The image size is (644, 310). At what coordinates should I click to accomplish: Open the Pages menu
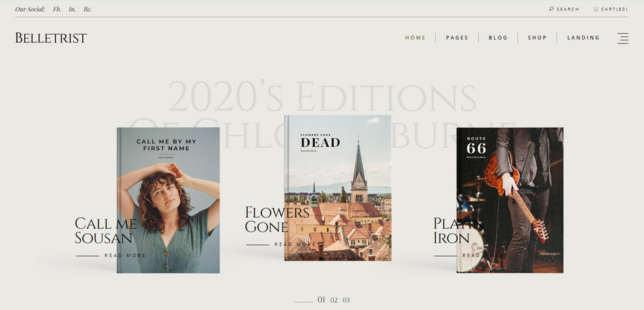click(457, 38)
